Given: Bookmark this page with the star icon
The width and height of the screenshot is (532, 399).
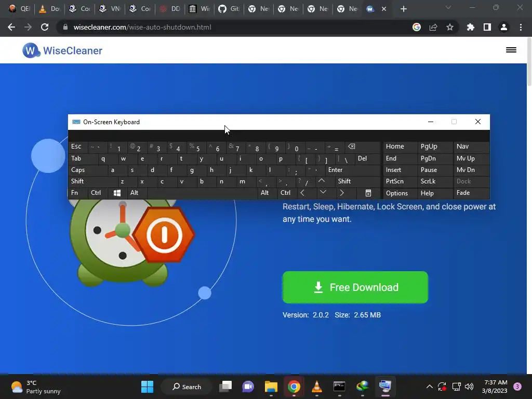Looking at the screenshot, I should pos(449,27).
